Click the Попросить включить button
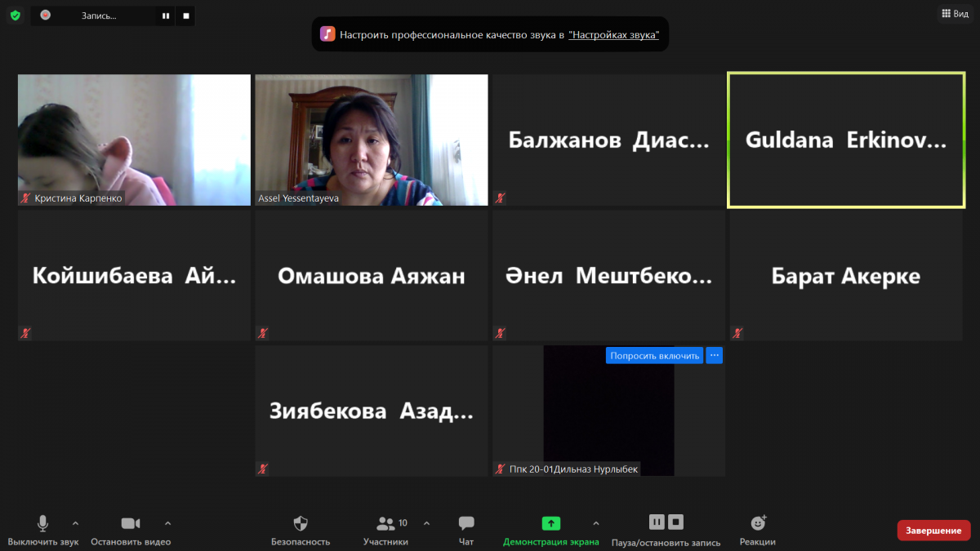 [x=654, y=355]
